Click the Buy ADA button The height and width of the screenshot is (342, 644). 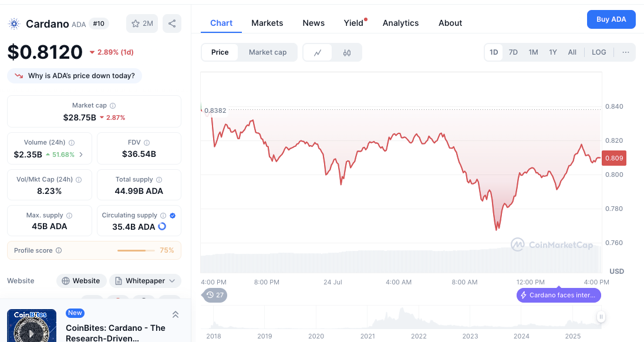(x=611, y=19)
